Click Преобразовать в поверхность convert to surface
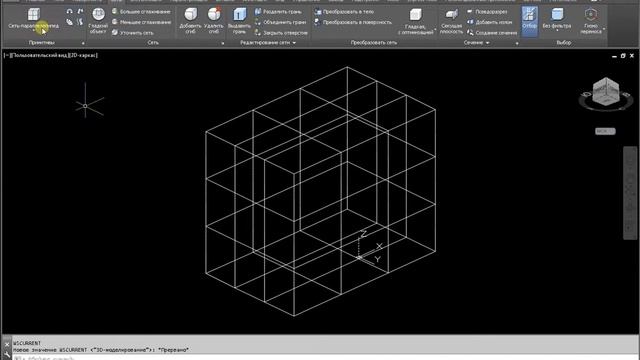Image resolution: width=640 pixels, height=360 pixels. click(x=353, y=22)
